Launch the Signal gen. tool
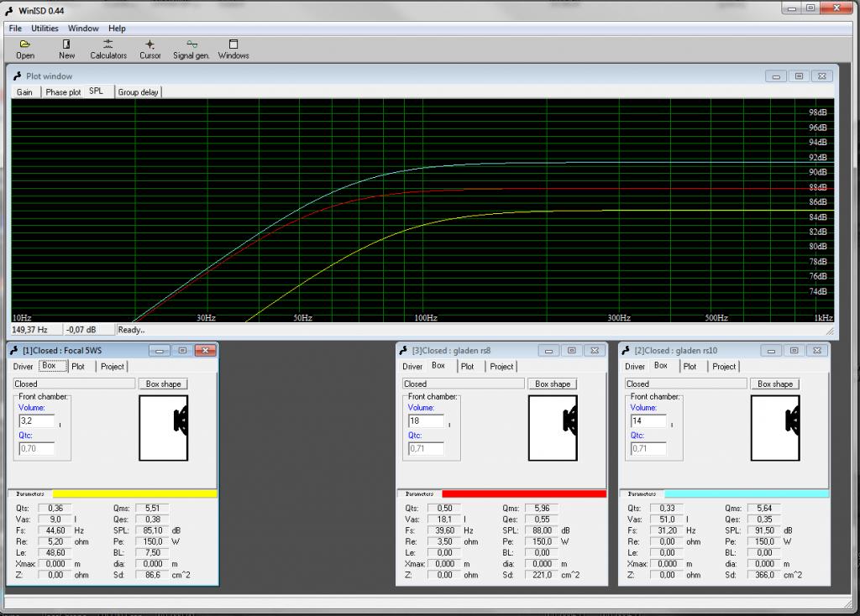The width and height of the screenshot is (860, 616). tap(191, 49)
